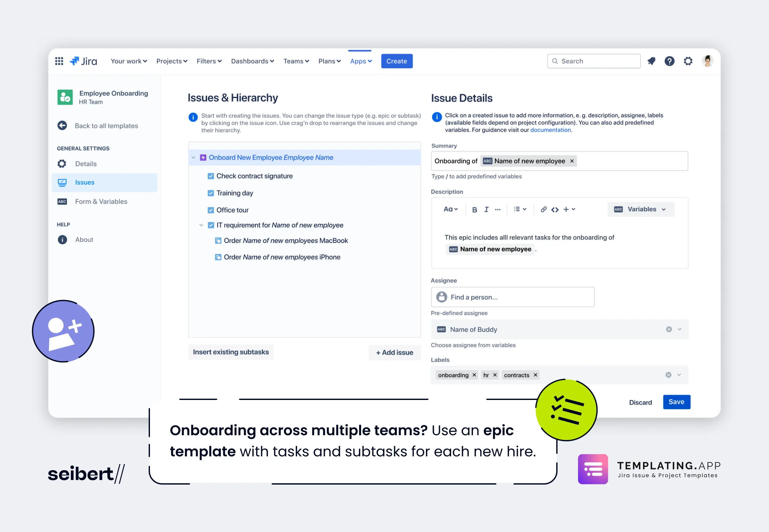The image size is (769, 532).
Task: Open the Variables dropdown
Action: coord(641,209)
